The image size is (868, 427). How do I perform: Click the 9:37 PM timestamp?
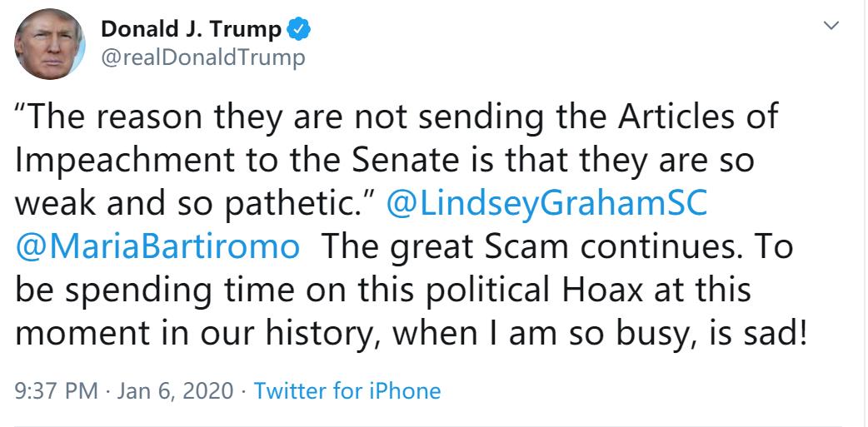52,390
